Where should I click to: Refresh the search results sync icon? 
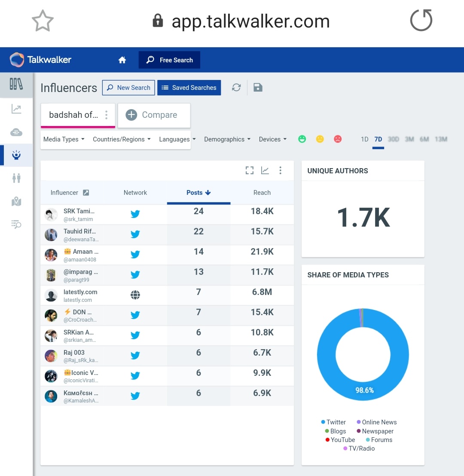point(236,87)
